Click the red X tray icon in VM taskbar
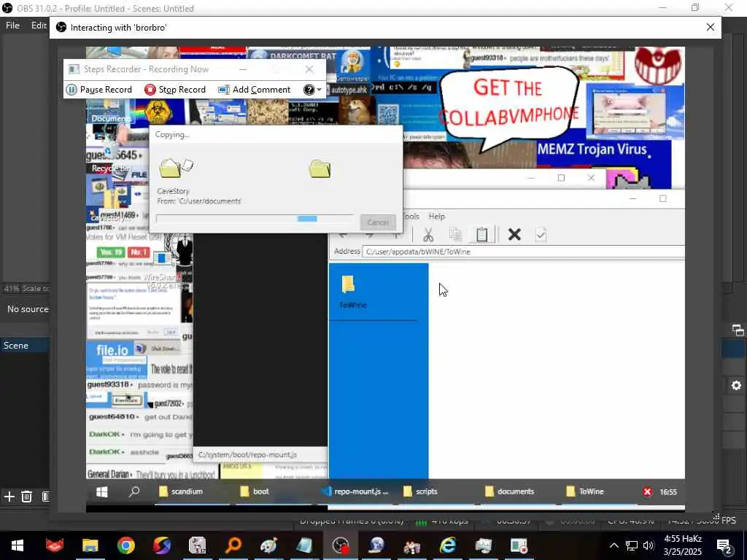 coord(647,492)
